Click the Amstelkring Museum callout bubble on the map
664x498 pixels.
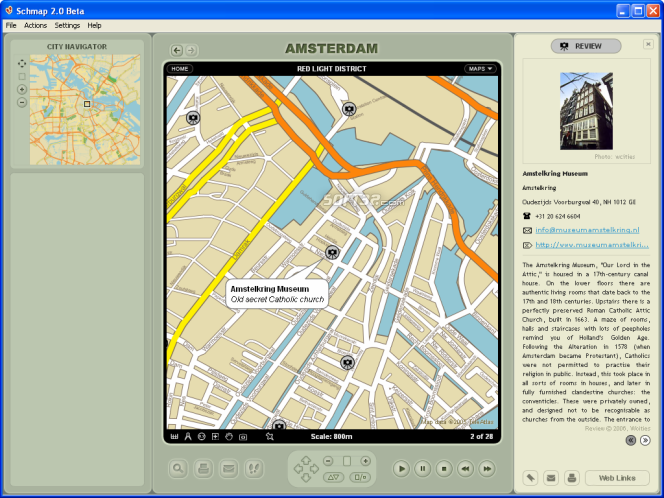pos(277,294)
